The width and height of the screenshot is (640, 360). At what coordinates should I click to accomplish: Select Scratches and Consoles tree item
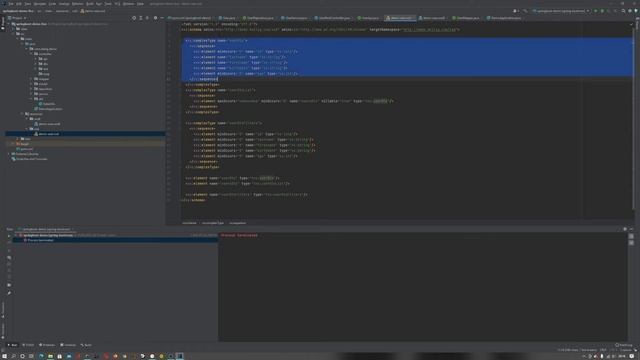[x=29, y=159]
